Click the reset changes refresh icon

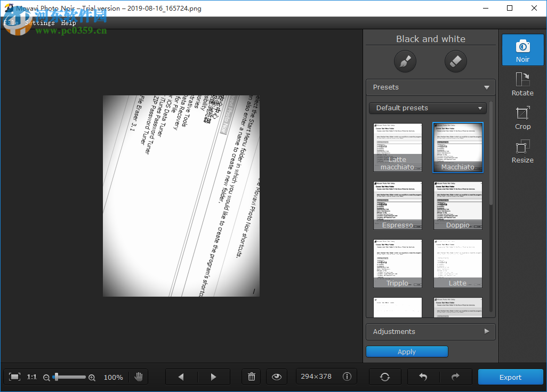coord(385,377)
